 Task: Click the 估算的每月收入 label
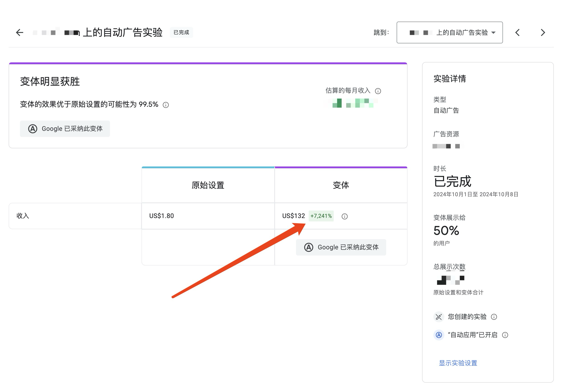pyautogui.click(x=348, y=91)
